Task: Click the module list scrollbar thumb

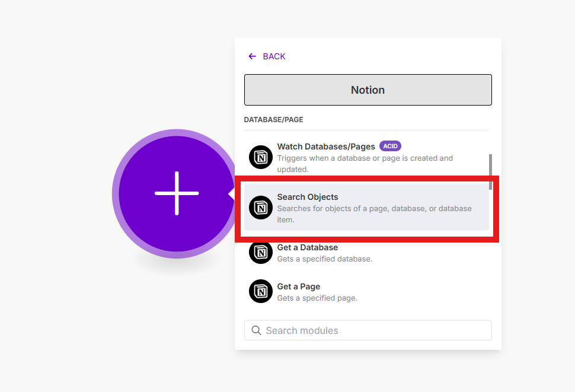Action: pyautogui.click(x=490, y=171)
